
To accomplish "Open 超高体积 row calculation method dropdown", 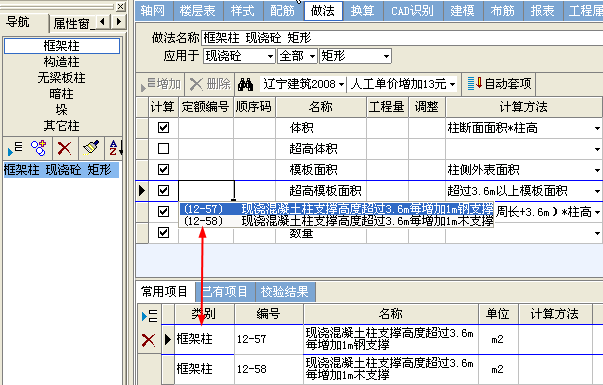I will coord(597,149).
